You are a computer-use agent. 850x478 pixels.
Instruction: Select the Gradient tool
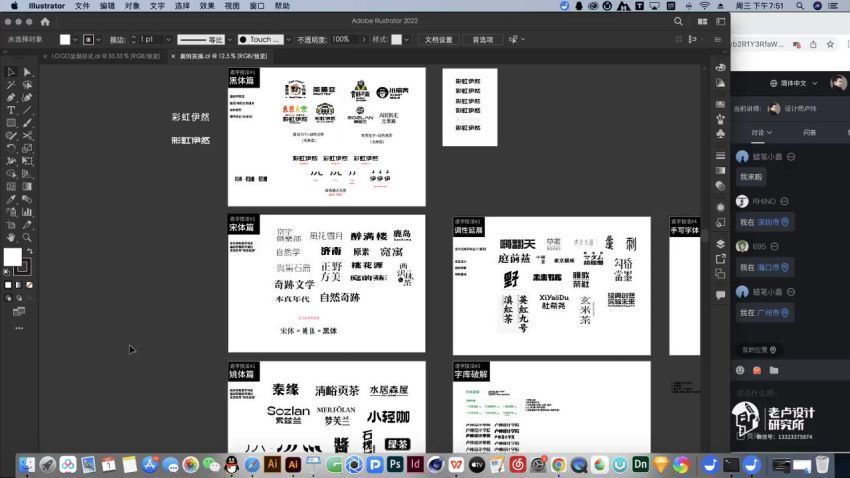click(x=27, y=186)
